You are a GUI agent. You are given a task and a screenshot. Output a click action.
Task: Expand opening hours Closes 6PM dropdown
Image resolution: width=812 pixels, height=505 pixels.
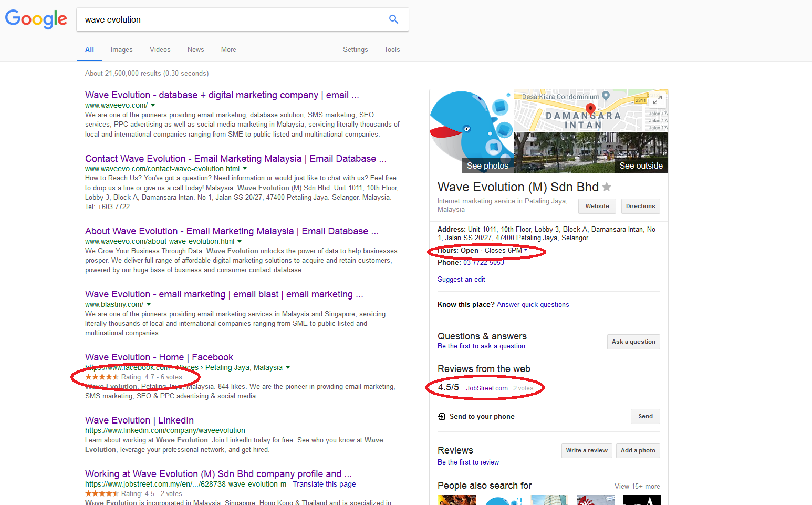click(526, 250)
